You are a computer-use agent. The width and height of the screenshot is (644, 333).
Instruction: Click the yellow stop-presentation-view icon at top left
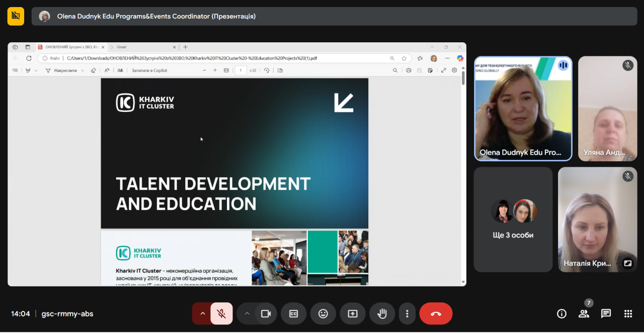coord(16,16)
